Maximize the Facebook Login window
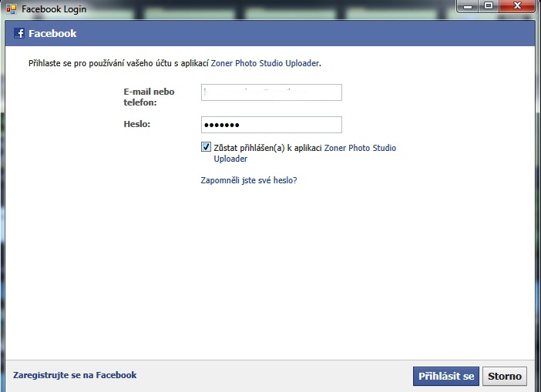Screen dimensions: 541x392 coord(489,6)
